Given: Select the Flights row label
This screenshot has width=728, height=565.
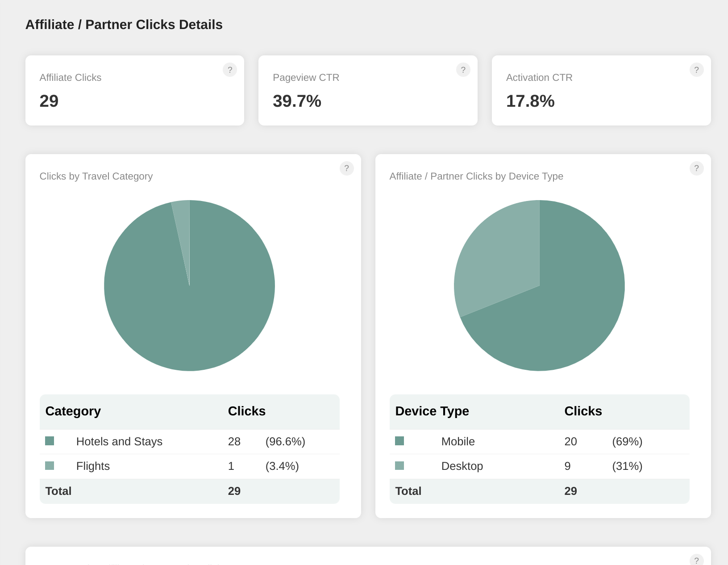Looking at the screenshot, I should click(93, 466).
